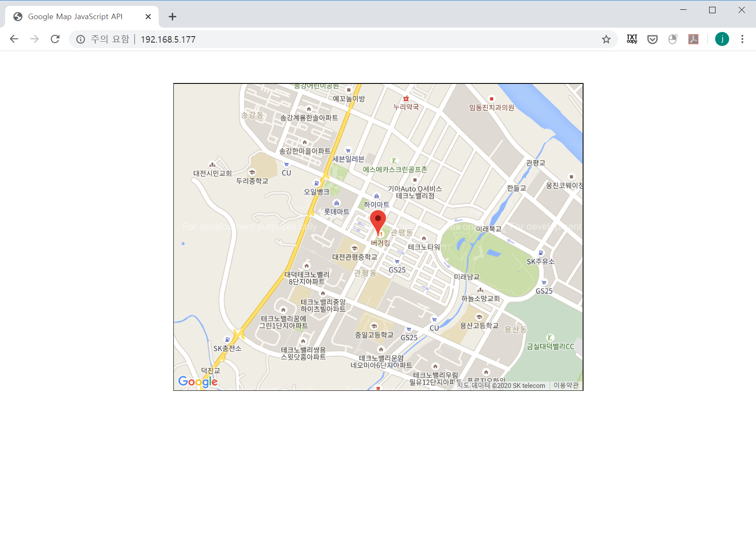This screenshot has height=536, width=756.
Task: Click the 금실대덕밸리CC golf icon
Action: pos(550,338)
